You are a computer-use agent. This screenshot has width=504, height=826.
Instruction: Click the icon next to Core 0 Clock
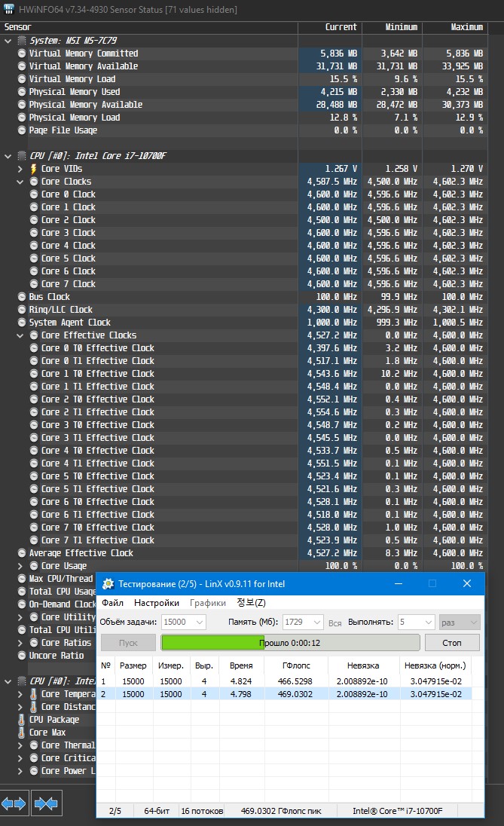tap(34, 194)
